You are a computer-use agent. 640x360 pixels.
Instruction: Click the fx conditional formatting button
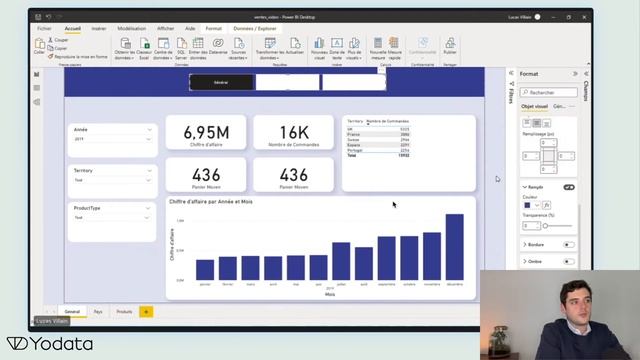click(547, 205)
